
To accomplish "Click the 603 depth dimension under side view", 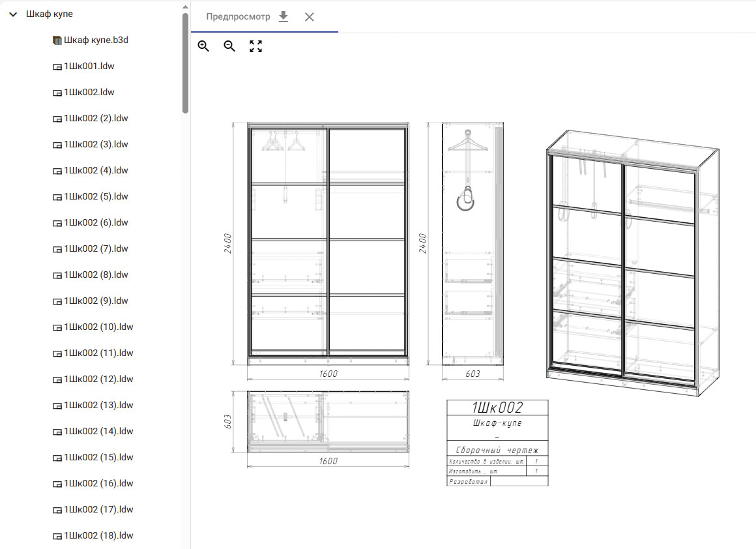I will click(472, 374).
